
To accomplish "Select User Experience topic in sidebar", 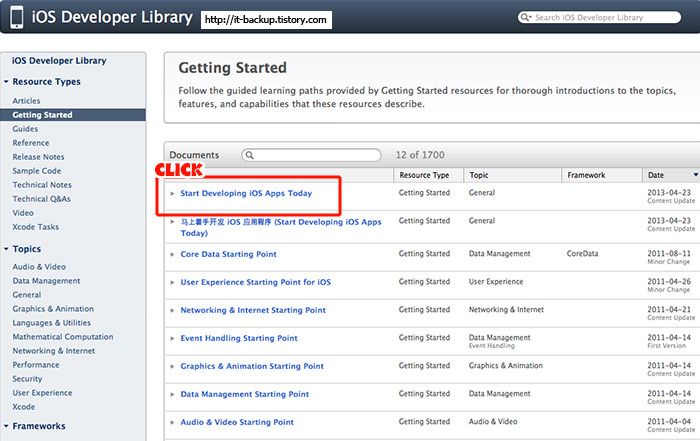I will tap(42, 393).
